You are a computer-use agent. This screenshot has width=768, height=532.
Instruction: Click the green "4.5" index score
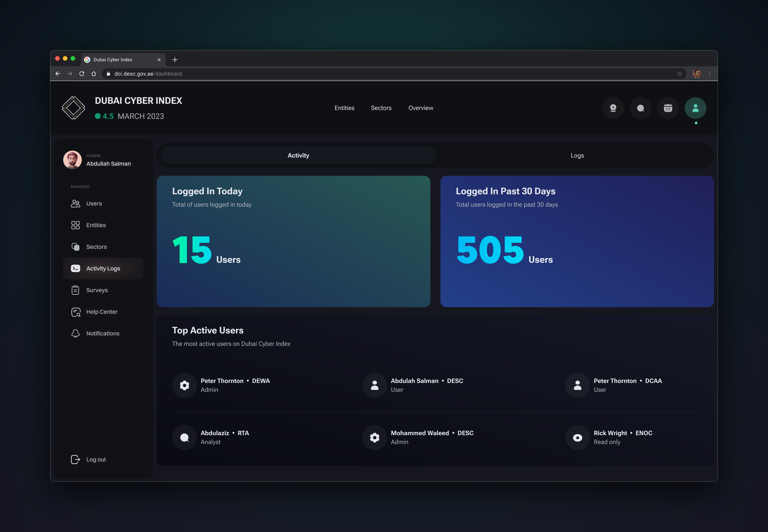(x=108, y=116)
